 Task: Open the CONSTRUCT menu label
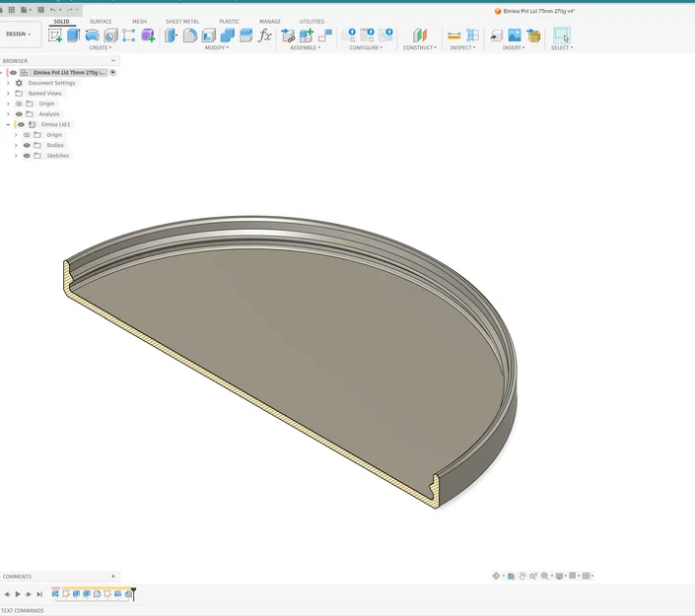tap(420, 48)
